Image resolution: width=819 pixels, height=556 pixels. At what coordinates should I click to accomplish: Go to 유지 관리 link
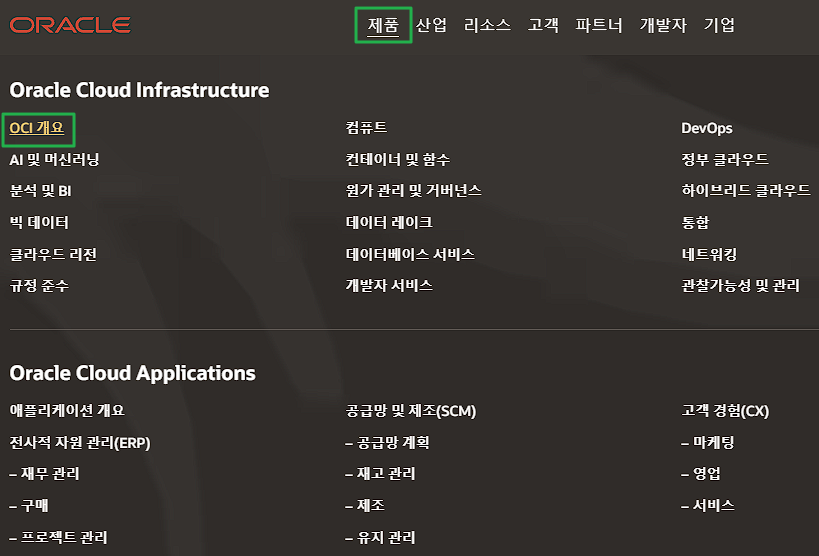click(380, 537)
